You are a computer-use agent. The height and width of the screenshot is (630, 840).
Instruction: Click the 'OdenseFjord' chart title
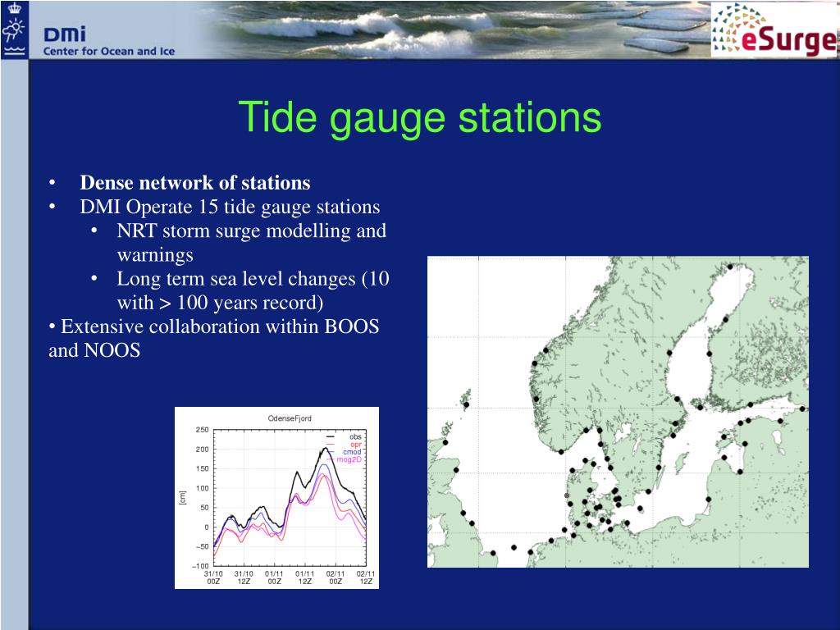(x=290, y=418)
